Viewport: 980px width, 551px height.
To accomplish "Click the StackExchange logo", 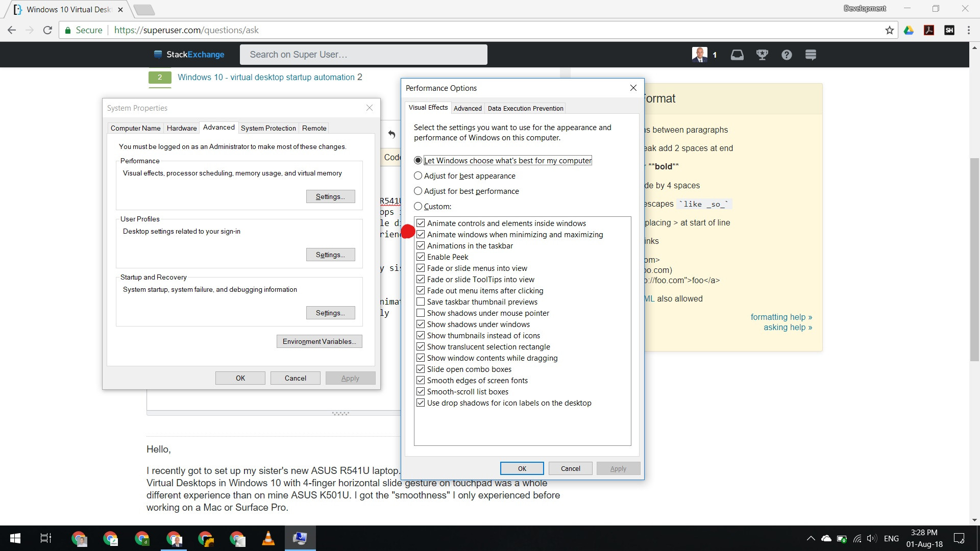I will pyautogui.click(x=188, y=54).
